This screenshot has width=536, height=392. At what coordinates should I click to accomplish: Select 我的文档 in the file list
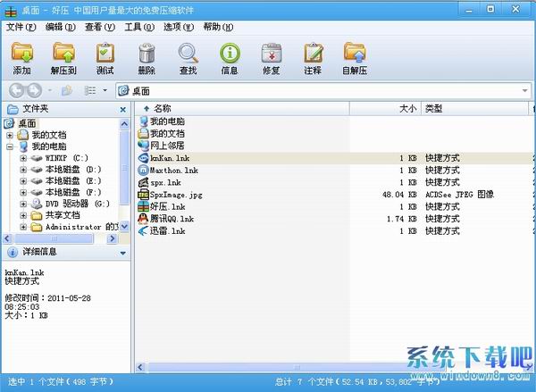pos(167,133)
